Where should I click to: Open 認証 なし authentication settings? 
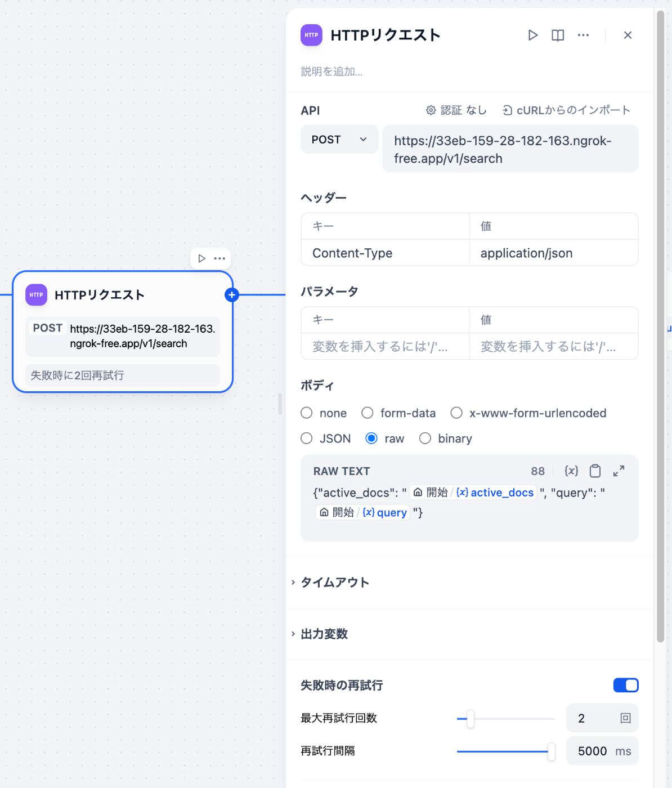456,110
